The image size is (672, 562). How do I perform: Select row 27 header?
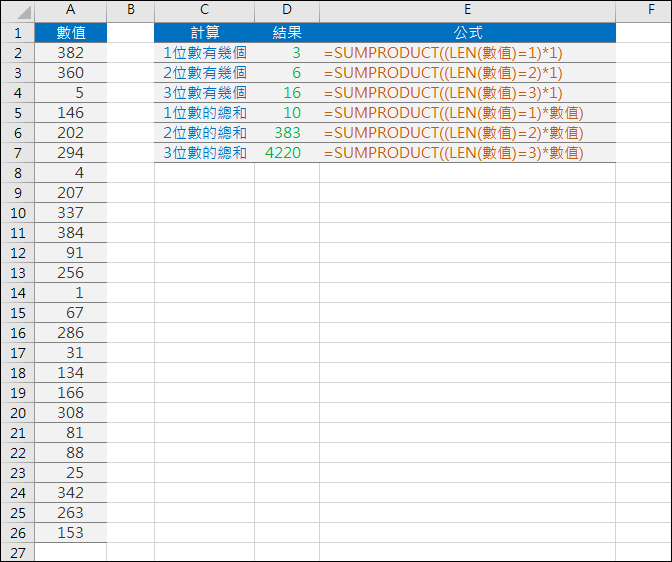pyautogui.click(x=18, y=552)
